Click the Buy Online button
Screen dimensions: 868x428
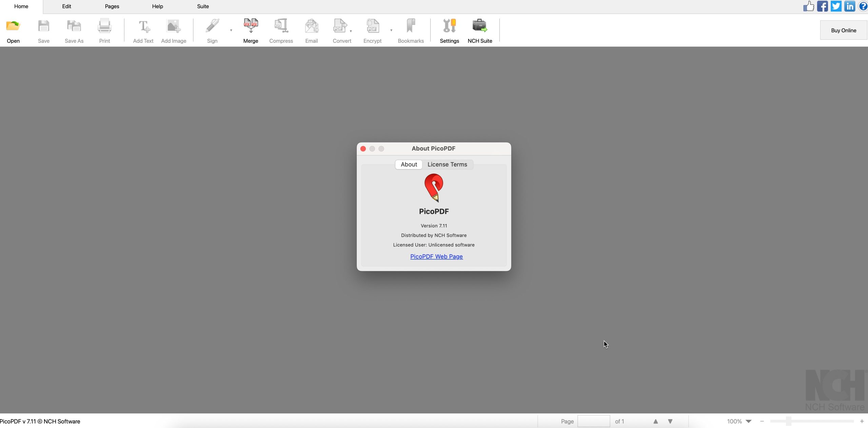pos(843,30)
